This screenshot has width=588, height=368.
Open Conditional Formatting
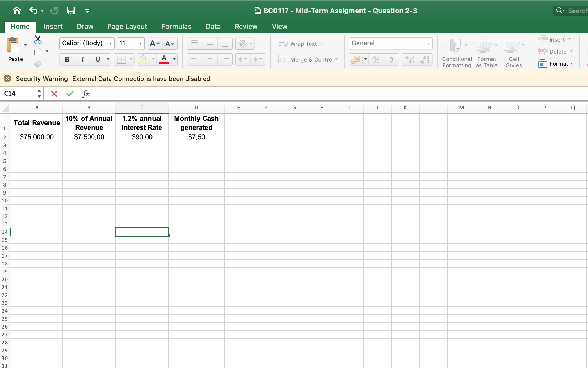click(x=457, y=53)
